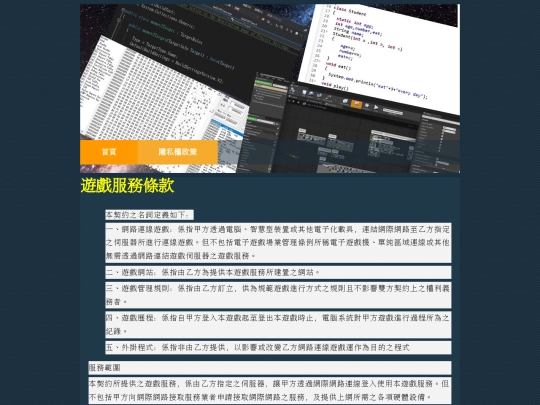
Task: Select the text 本契約之名詞定義如下:
Action: point(149,215)
